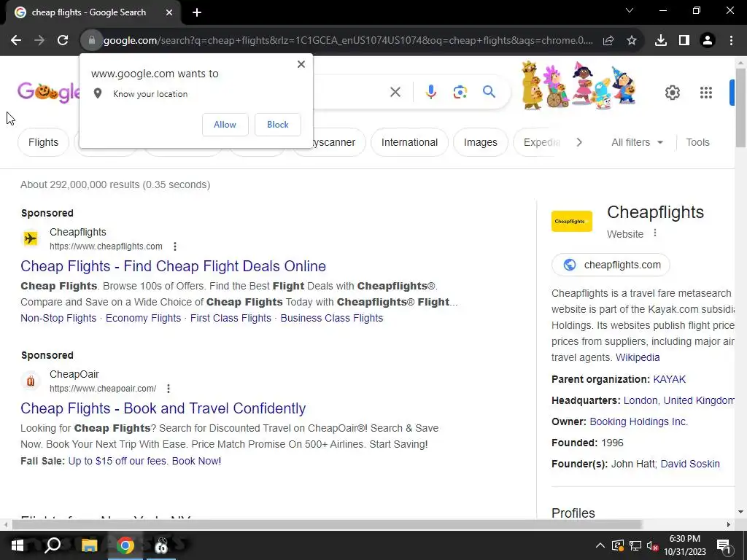Open the Cheapflights panel more options dots
747x560 pixels.
655,233
